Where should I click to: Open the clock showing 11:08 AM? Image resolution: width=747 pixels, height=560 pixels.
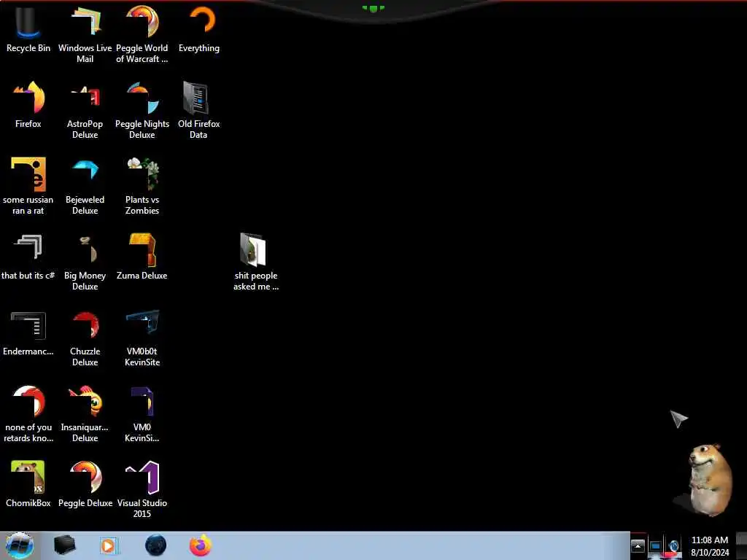[710, 546]
